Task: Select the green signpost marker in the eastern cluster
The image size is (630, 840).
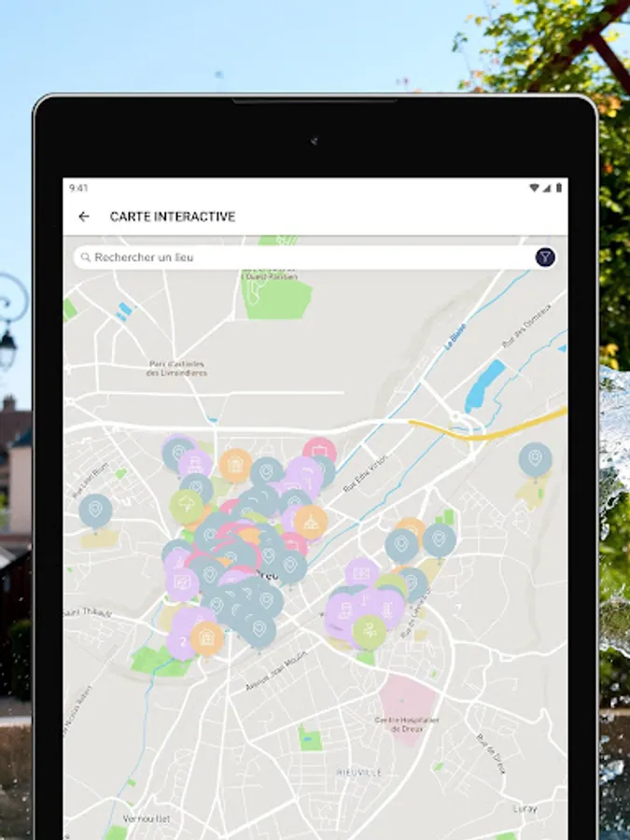Action: (x=369, y=631)
